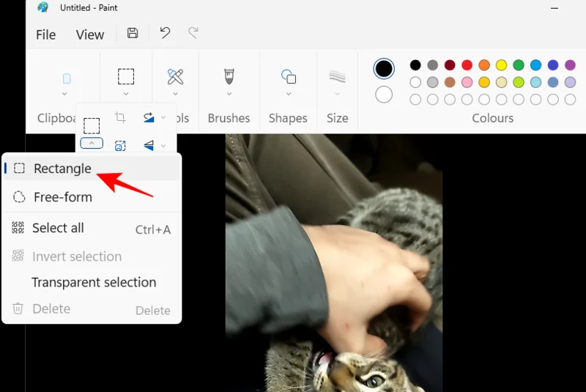Open the Flip options chevron
Screen dimensions: 586x392
click(163, 145)
